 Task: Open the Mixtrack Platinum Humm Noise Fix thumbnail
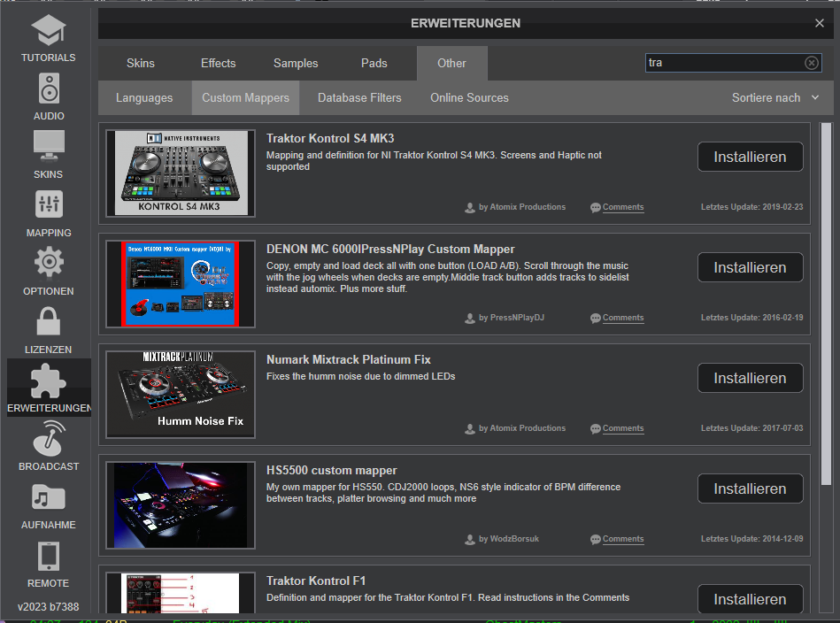(x=181, y=395)
